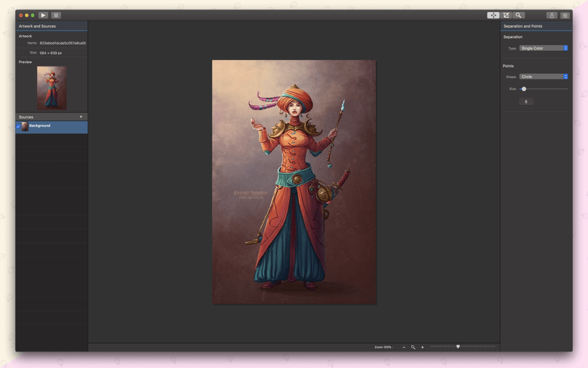Screen dimensions: 588x368
Task: Select the Background source row
Action: pyautogui.click(x=51, y=127)
